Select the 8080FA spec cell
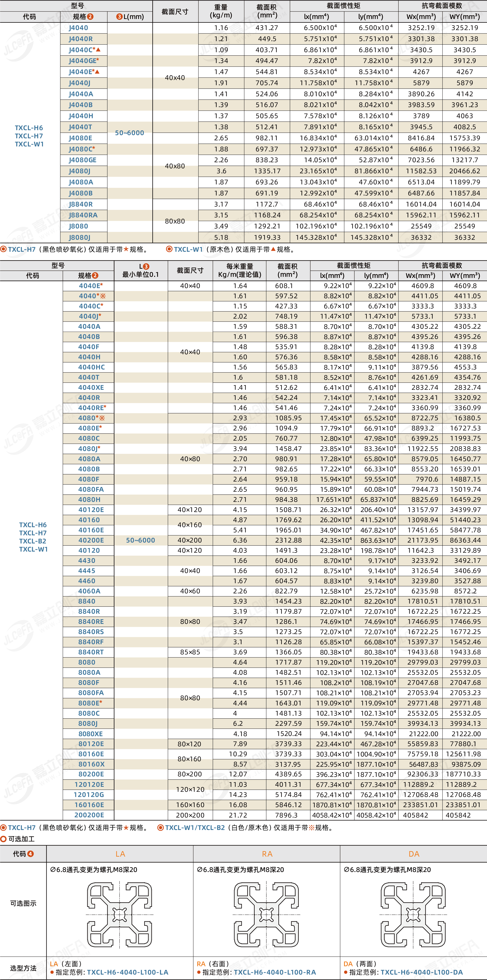This screenshot has height=980, width=487. point(88,693)
